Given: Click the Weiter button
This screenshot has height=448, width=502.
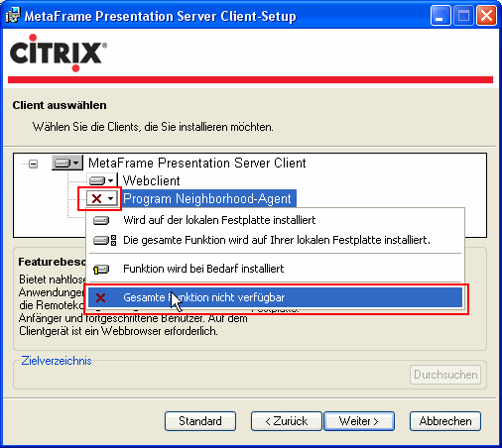Looking at the screenshot, I should click(359, 421).
